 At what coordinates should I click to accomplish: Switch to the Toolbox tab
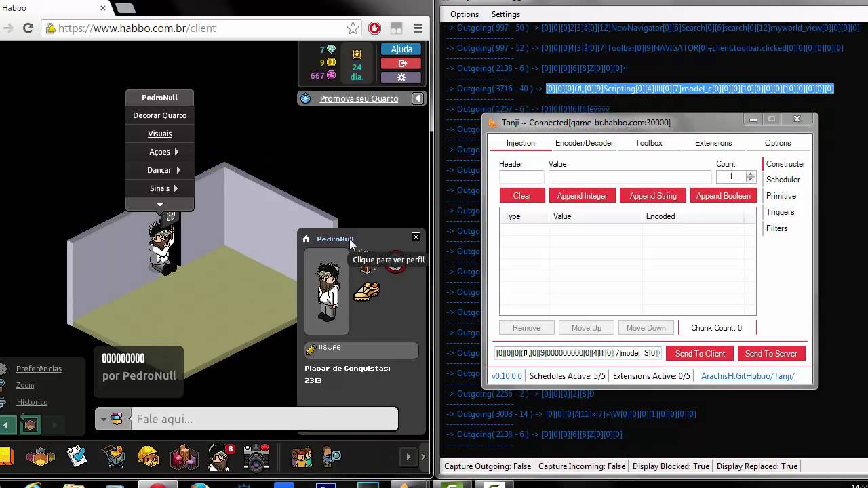(x=649, y=143)
